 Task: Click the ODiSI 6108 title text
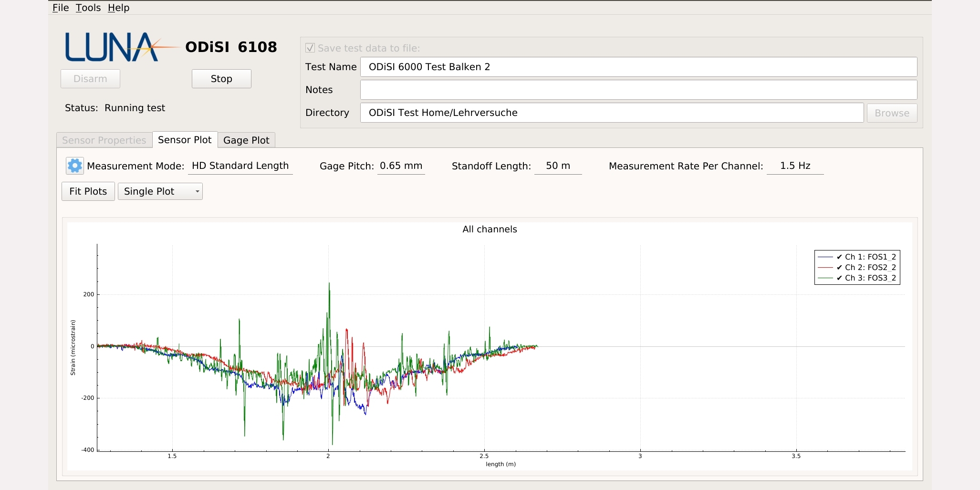[x=231, y=47]
